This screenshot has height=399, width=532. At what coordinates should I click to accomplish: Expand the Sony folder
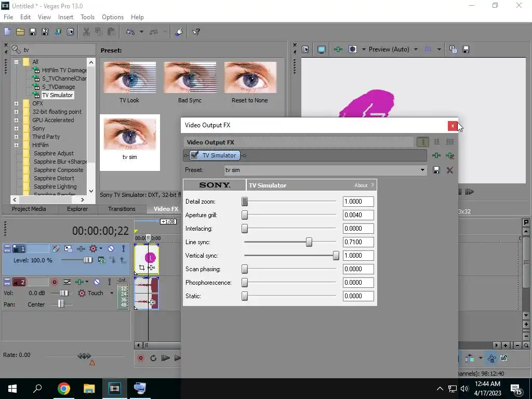16,128
